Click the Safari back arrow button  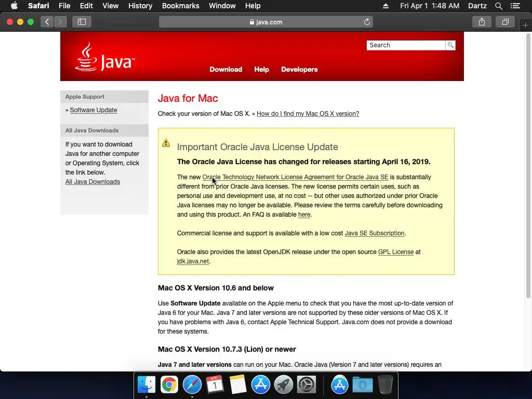click(x=47, y=22)
